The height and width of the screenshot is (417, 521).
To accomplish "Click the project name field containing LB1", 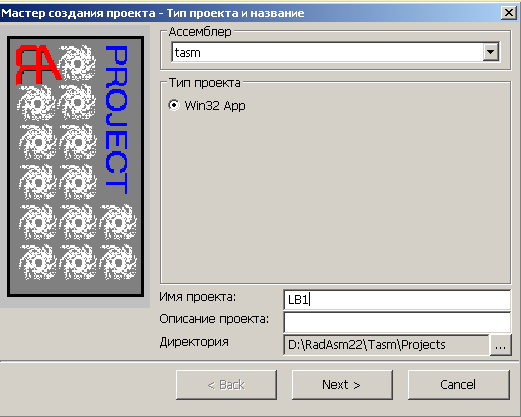I will coord(397,300).
